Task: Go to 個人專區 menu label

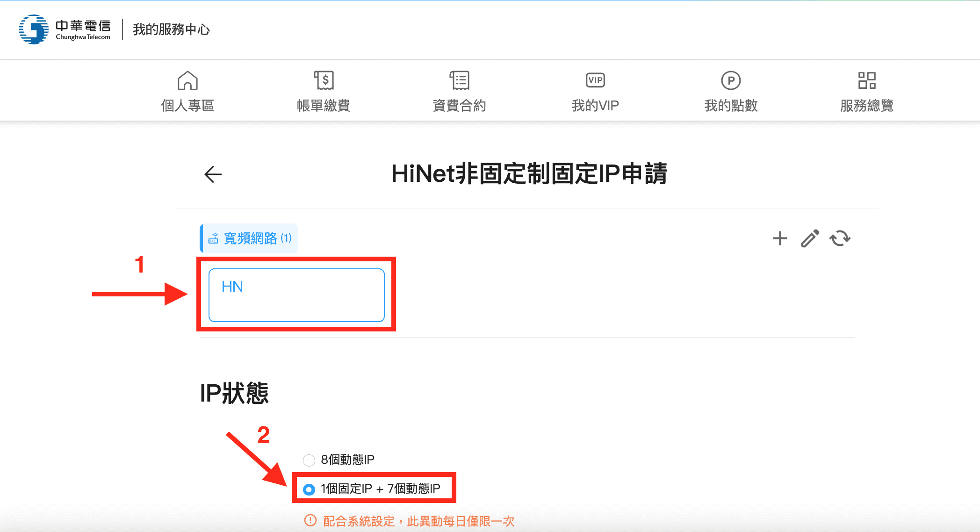Action: click(187, 106)
